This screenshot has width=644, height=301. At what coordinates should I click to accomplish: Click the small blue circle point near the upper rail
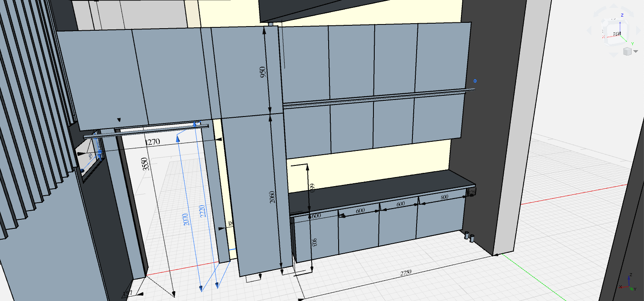(x=475, y=81)
